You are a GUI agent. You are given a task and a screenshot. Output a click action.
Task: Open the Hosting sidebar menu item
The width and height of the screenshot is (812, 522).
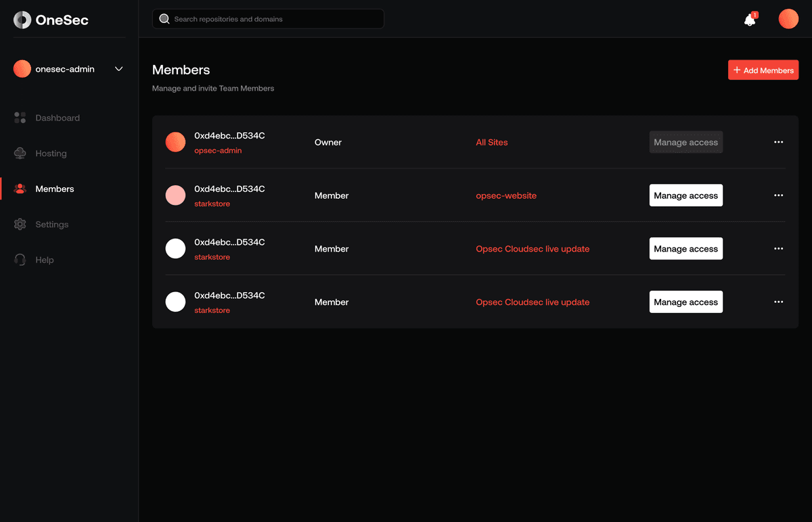[51, 153]
